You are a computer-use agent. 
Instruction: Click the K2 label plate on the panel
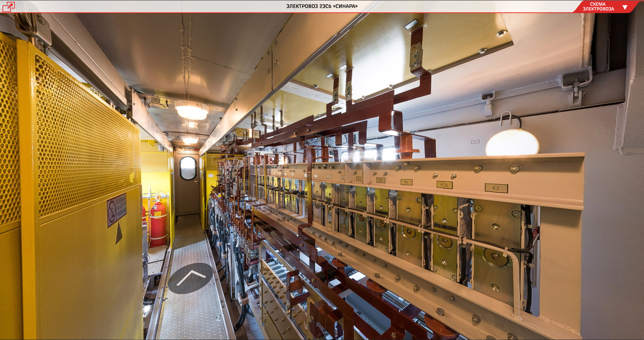coord(496,188)
